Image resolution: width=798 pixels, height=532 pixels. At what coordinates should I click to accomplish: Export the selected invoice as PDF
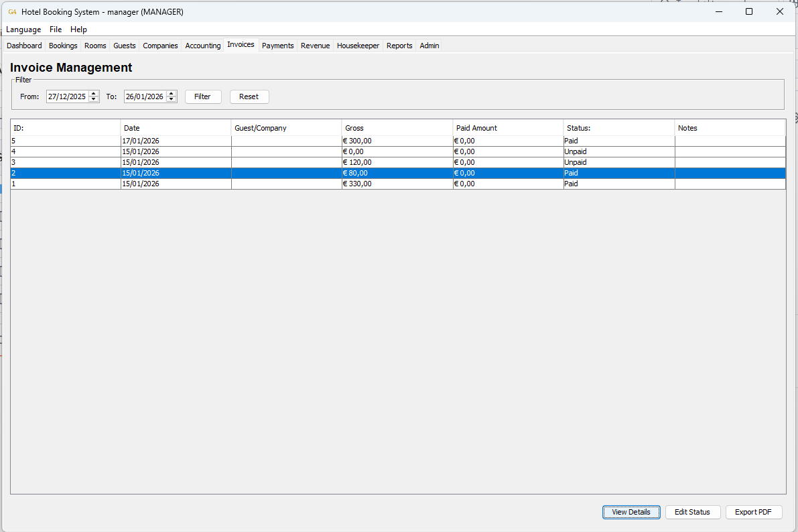coord(753,511)
